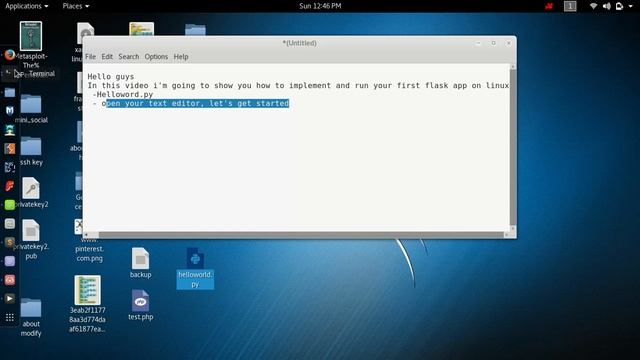Expand the system menu arrow
The width and height of the screenshot is (640, 360).
(631, 6)
